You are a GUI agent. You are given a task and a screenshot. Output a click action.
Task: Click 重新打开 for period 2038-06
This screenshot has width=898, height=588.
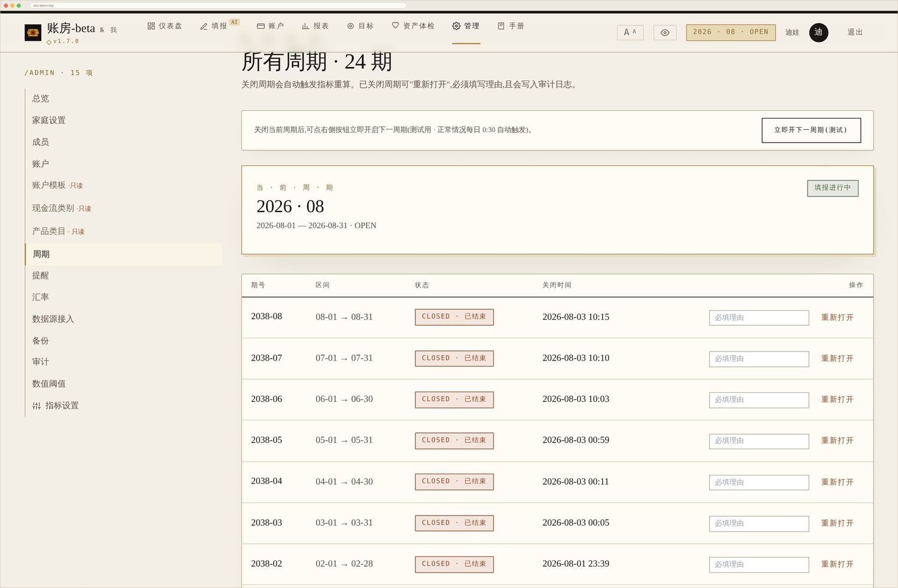[x=837, y=399]
